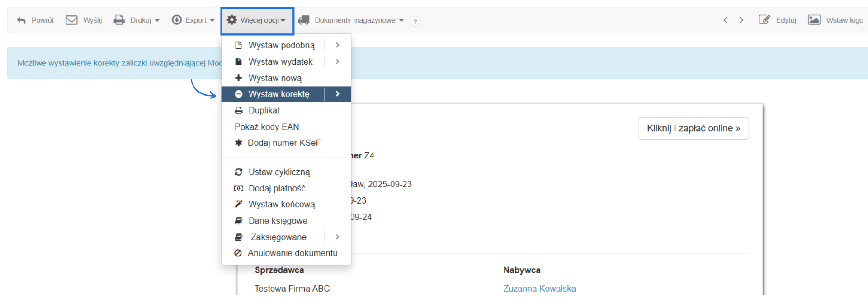
Task: Go to the previous document arrow
Action: (x=726, y=20)
